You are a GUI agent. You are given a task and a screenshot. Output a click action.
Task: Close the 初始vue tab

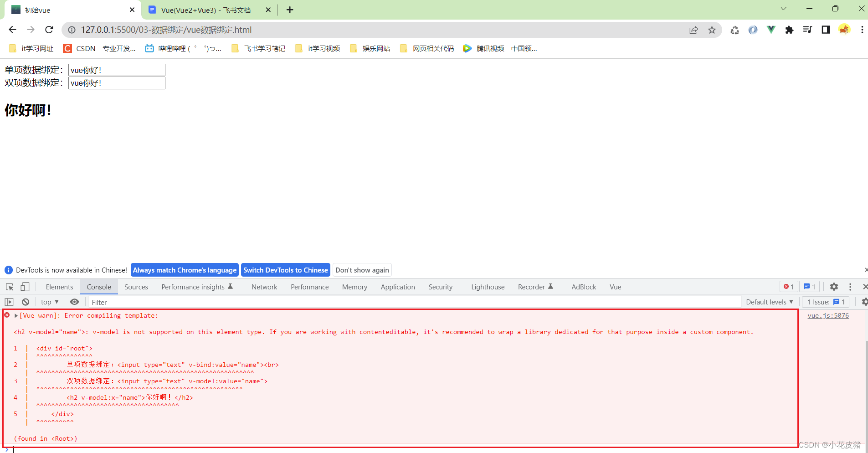(x=132, y=10)
